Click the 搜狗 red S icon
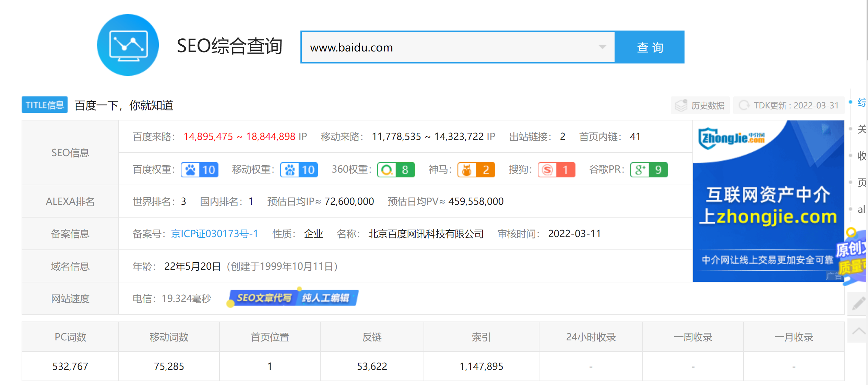This screenshot has height=385, width=868. (x=547, y=170)
